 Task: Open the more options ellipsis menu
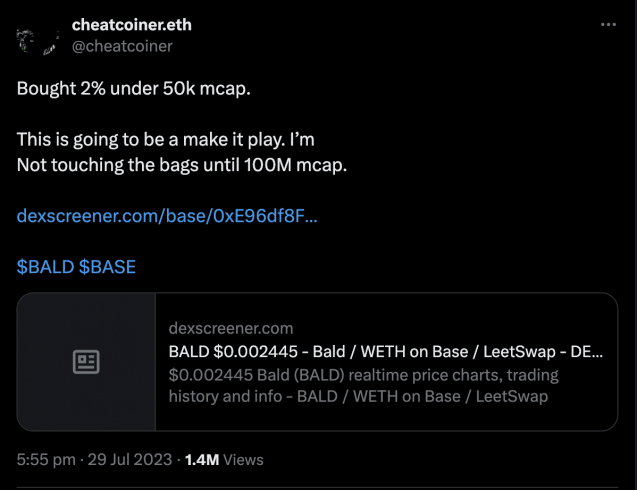[607, 25]
